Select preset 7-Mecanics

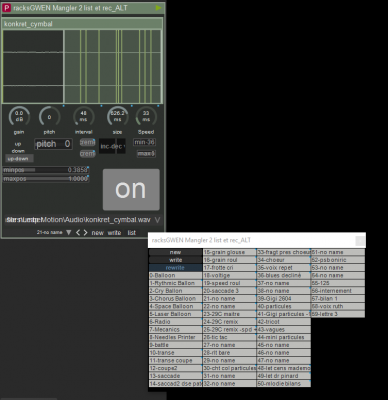click(x=175, y=329)
